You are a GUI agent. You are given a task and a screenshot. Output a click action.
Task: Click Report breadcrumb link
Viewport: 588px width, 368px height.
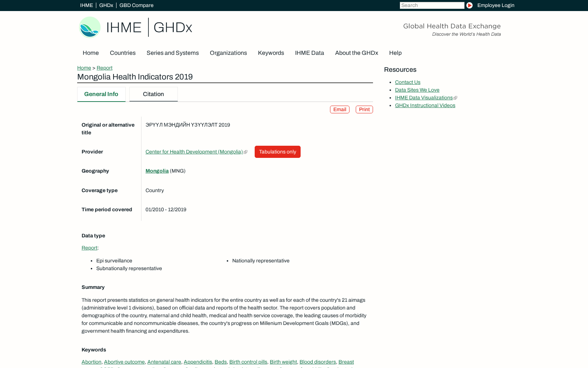click(x=104, y=68)
